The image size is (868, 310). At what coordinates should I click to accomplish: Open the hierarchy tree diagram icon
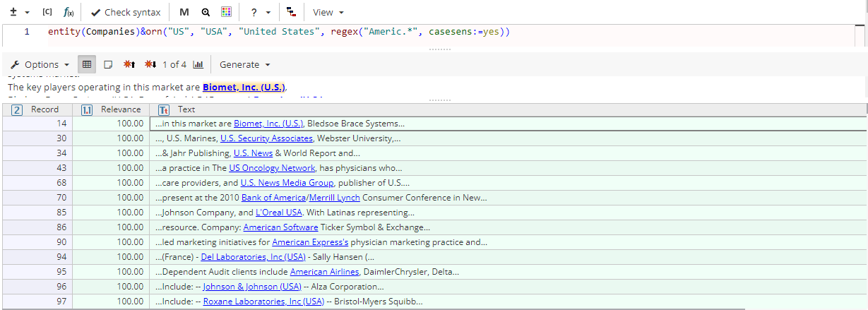coord(292,12)
